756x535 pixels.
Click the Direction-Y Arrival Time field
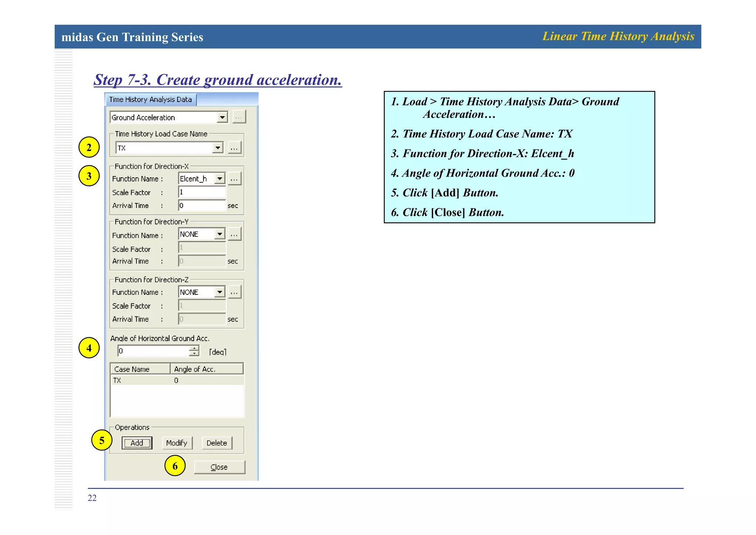pyautogui.click(x=202, y=261)
